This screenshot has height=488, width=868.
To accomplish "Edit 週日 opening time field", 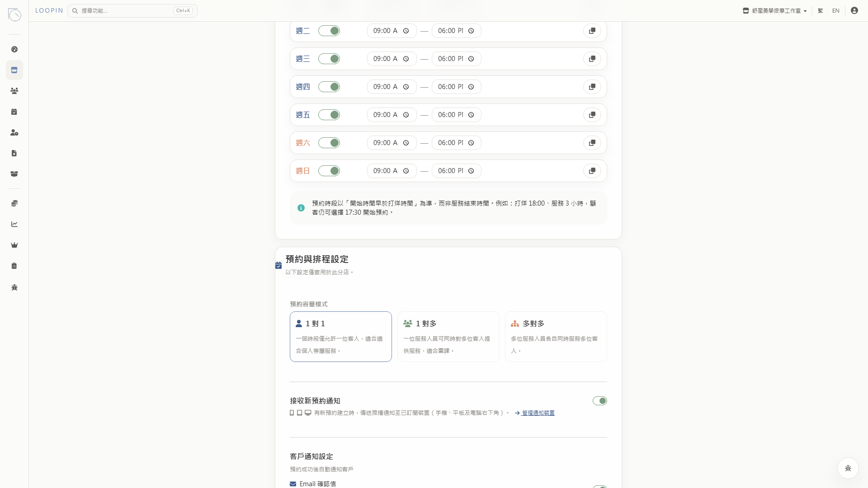I will pos(392,171).
